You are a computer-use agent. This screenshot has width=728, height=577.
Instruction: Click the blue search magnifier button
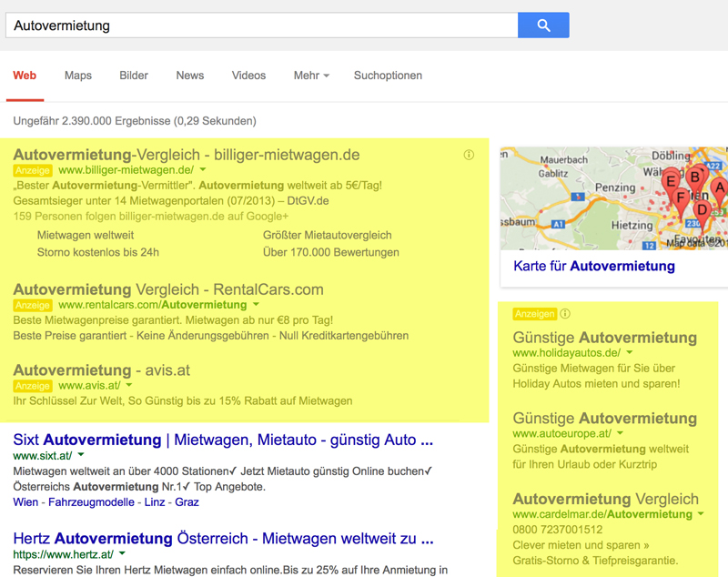click(x=543, y=25)
